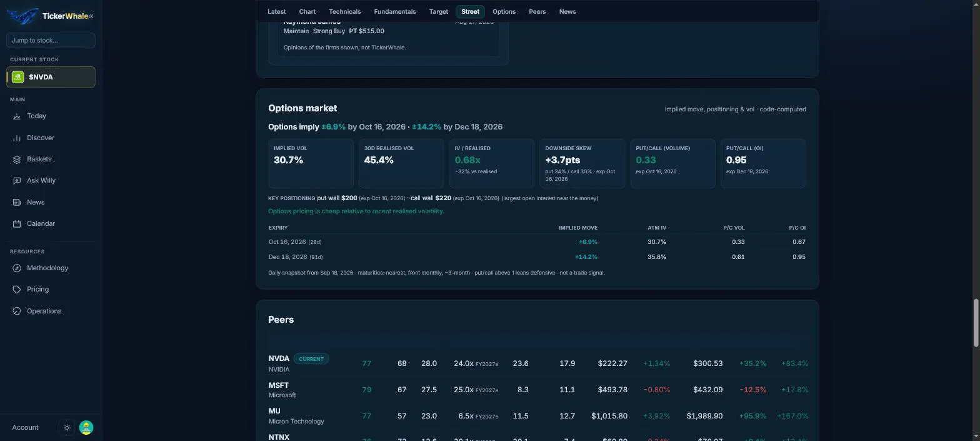The image size is (980, 441).
Task: Focus the Jump to stock search field
Action: coord(51,40)
